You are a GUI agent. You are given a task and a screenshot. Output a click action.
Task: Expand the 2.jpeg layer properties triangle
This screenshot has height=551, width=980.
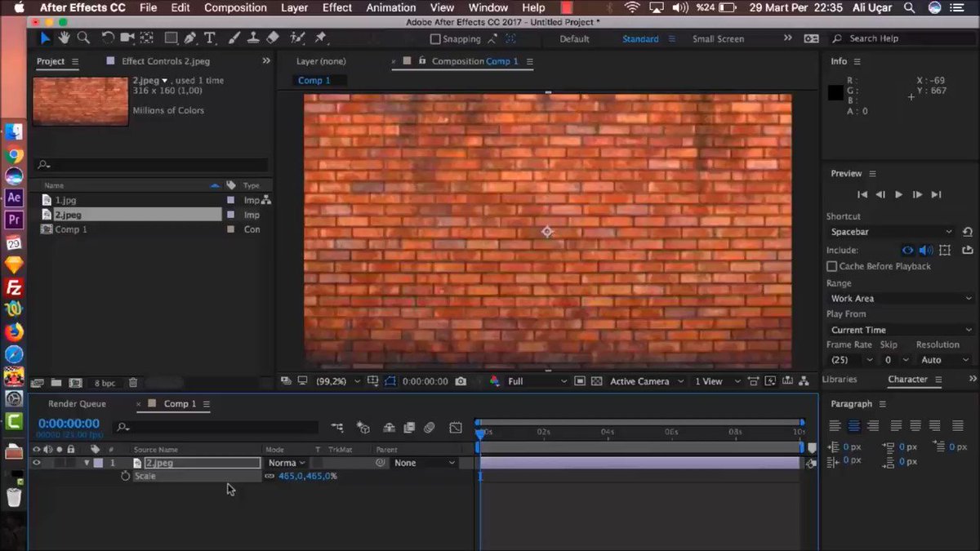(86, 462)
